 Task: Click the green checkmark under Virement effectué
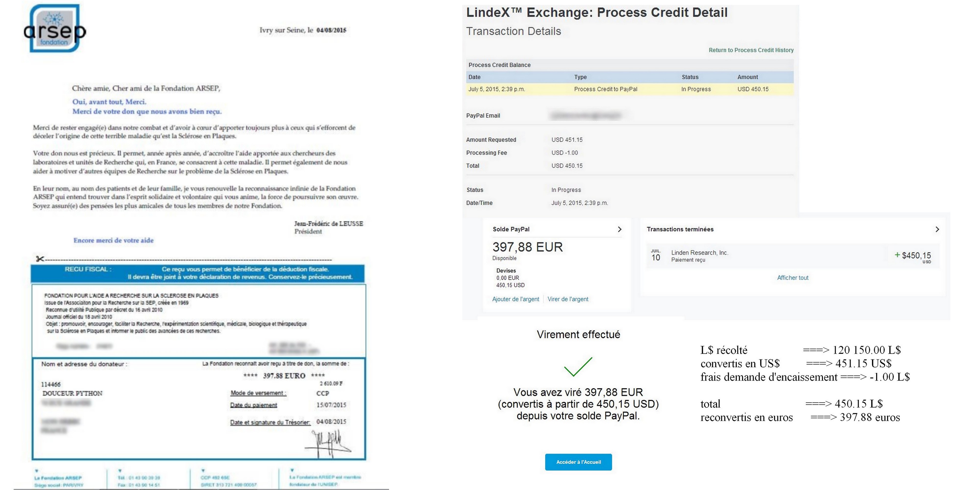pyautogui.click(x=578, y=367)
